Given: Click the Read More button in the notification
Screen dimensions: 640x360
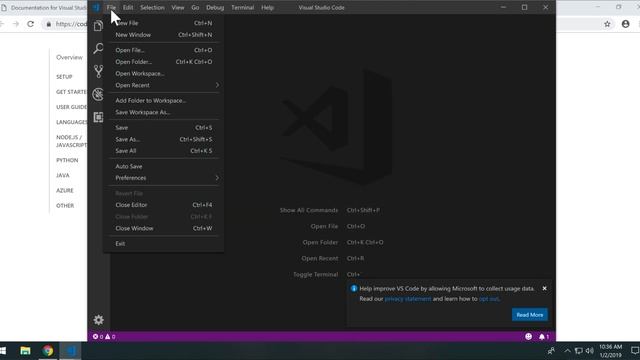Looking at the screenshot, I should tap(529, 315).
